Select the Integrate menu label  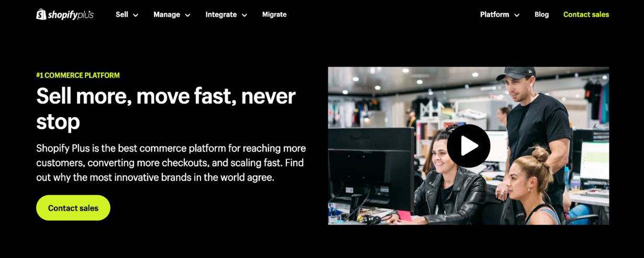click(221, 15)
